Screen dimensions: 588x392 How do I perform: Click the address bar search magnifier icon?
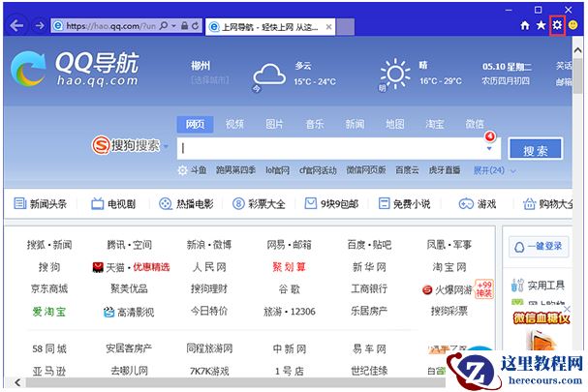164,26
